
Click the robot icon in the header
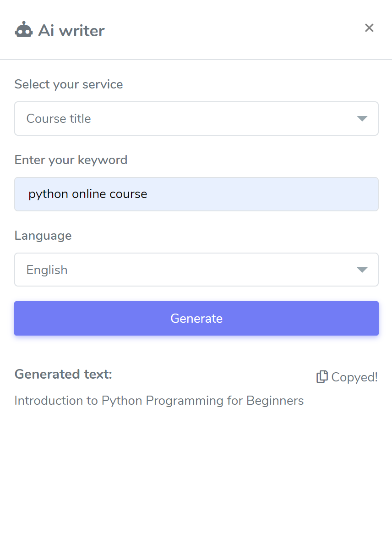click(x=24, y=30)
